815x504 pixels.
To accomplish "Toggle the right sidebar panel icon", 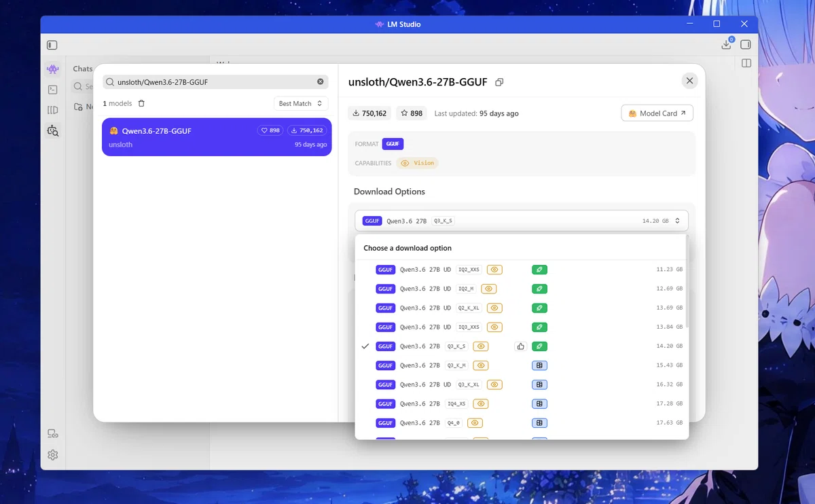I will point(745,45).
